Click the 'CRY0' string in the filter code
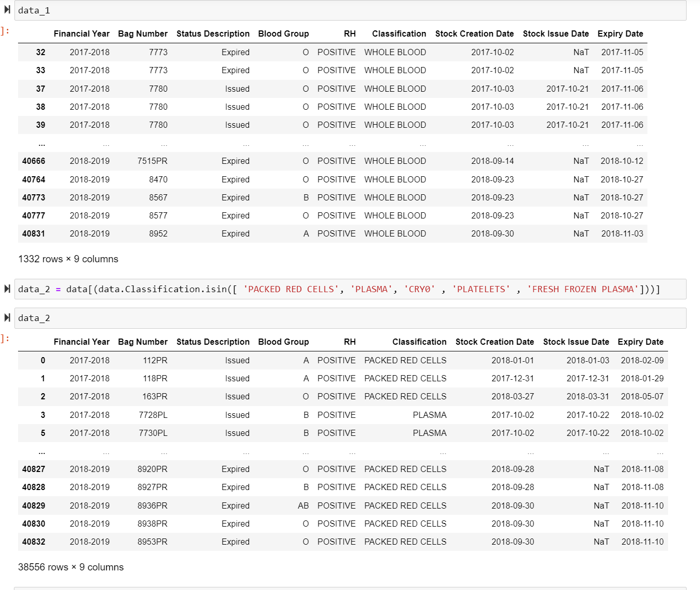Viewport: 700px width, 590px height. 419,289
